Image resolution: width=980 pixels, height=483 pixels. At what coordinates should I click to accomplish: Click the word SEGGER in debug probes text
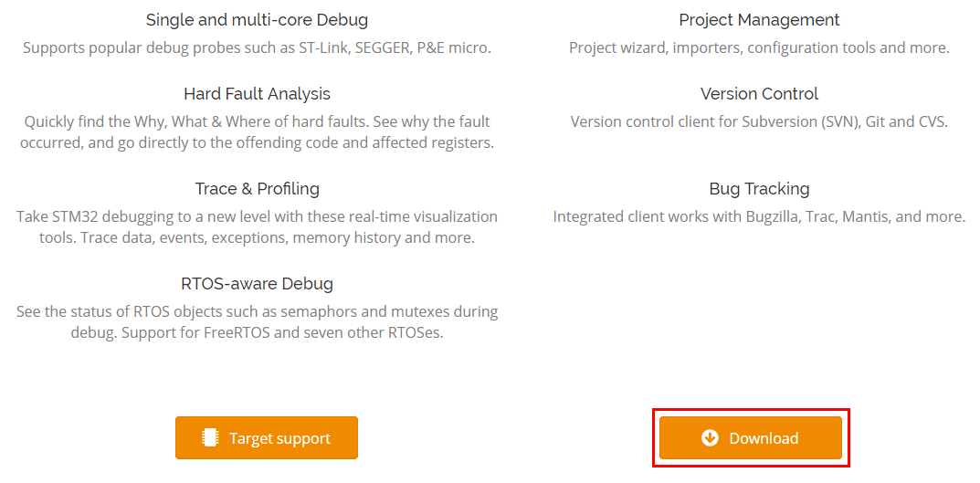click(381, 47)
